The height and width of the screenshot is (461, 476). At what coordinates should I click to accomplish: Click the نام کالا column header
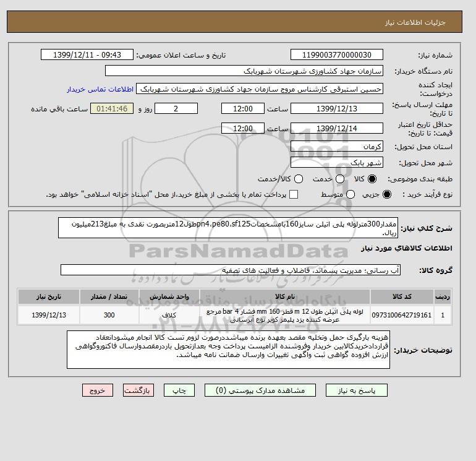coord(285,296)
